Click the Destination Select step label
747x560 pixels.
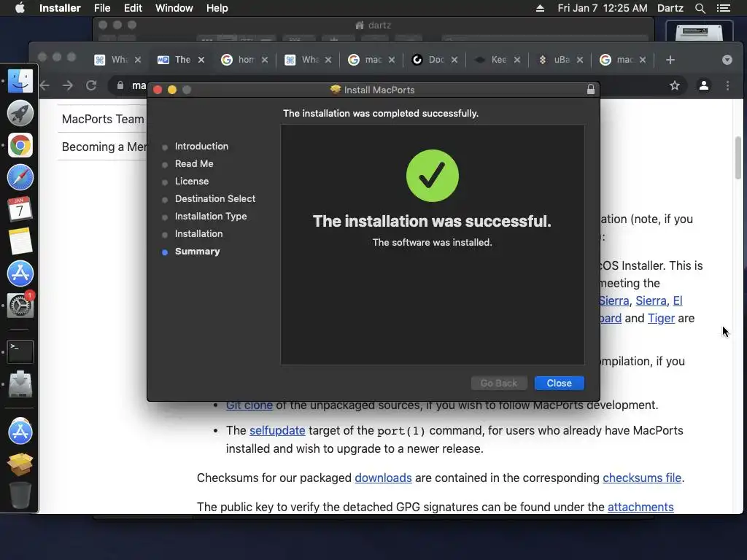click(215, 198)
